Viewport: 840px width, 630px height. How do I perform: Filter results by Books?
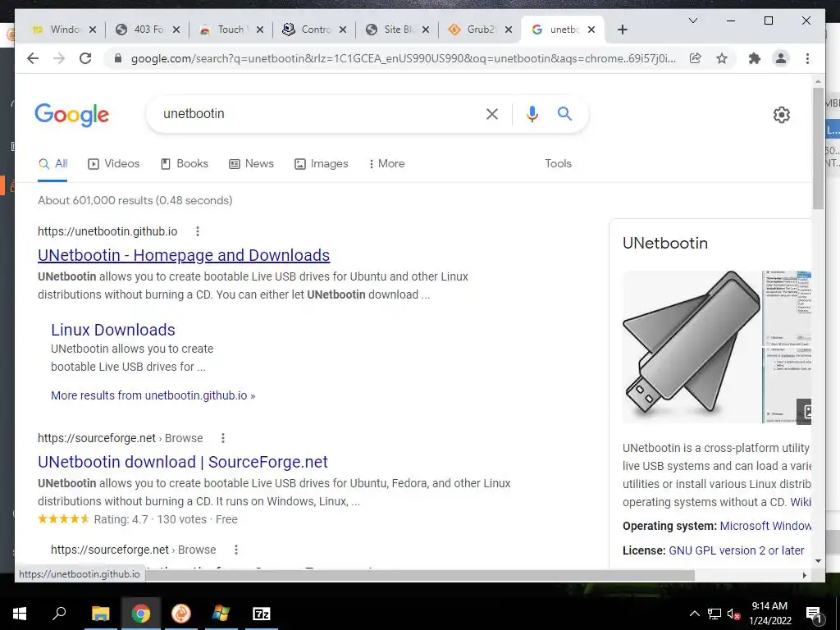click(x=185, y=163)
